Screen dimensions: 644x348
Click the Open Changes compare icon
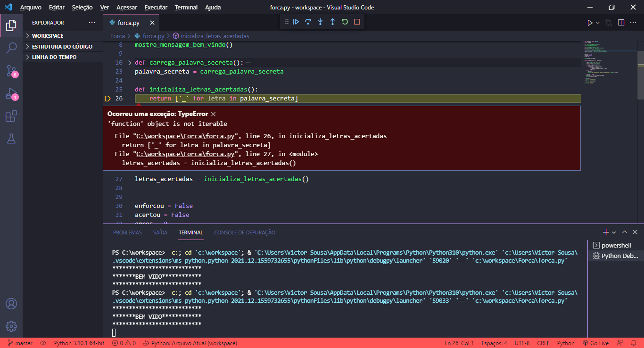click(x=609, y=23)
